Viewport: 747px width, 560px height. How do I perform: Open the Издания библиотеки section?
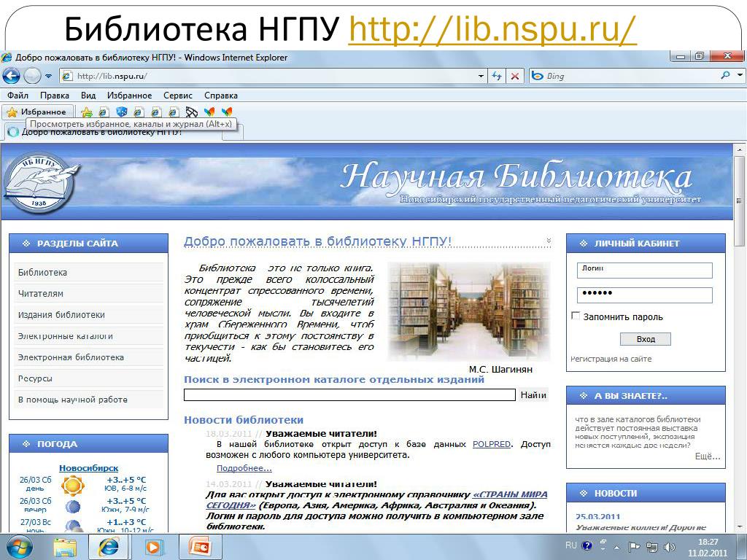(88, 315)
